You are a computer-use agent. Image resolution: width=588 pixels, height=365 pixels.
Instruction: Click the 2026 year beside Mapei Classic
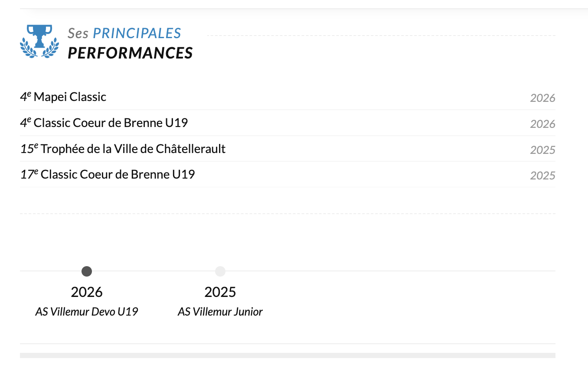(542, 98)
